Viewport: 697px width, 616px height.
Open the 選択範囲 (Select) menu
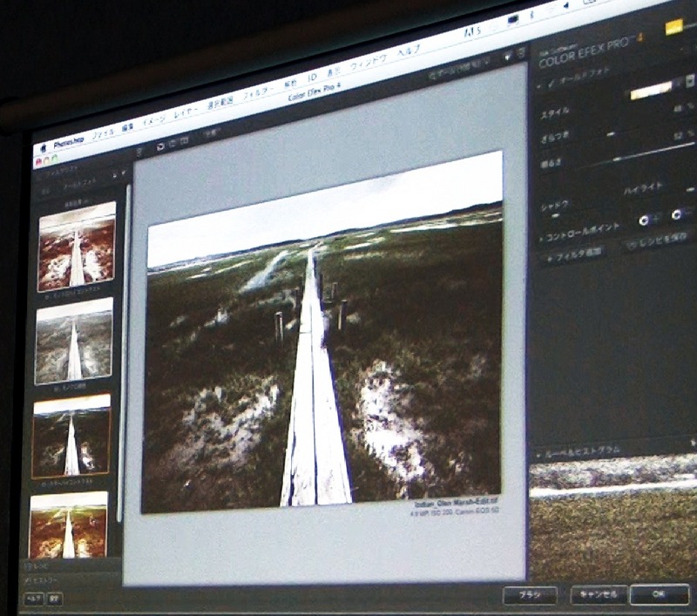pos(220,103)
